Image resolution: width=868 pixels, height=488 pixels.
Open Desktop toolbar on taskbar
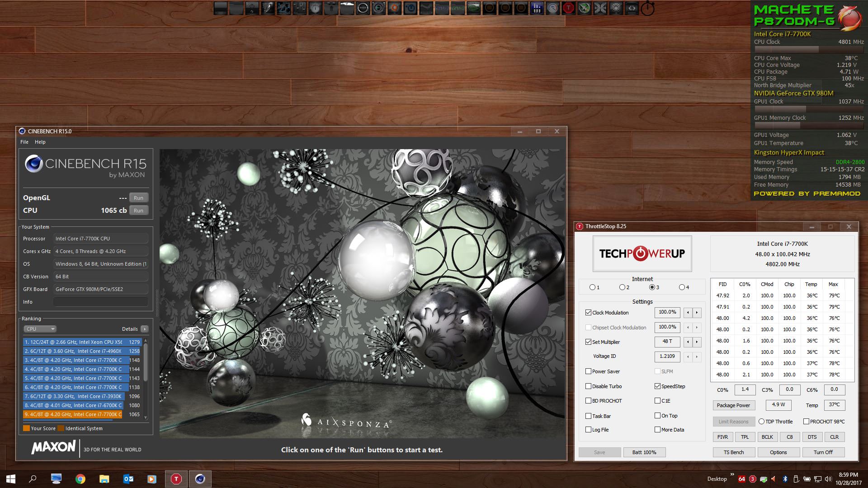click(717, 479)
